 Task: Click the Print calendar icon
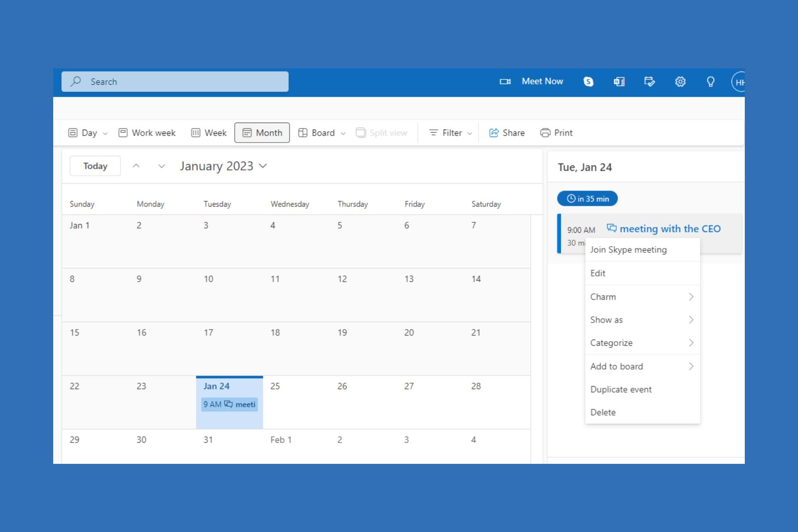(544, 133)
